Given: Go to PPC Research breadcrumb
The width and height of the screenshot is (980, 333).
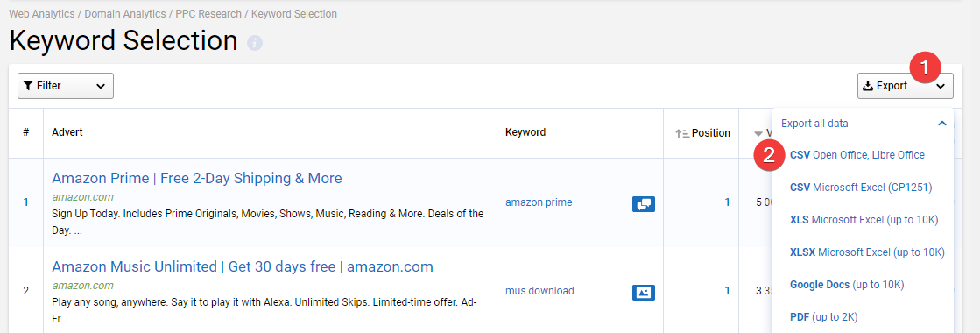Looking at the screenshot, I should coord(208,14).
